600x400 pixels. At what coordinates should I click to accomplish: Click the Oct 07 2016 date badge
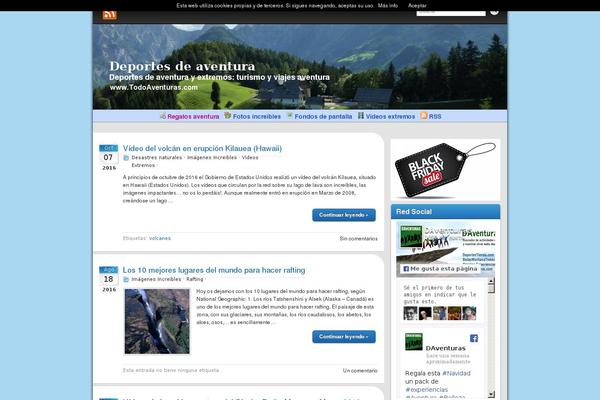coord(109,158)
